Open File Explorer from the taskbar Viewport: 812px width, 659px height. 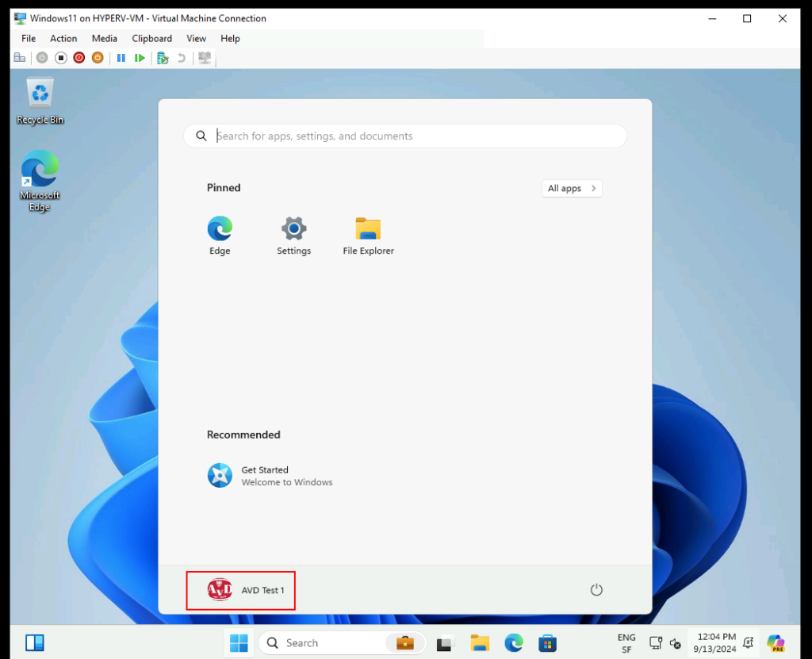coord(480,643)
